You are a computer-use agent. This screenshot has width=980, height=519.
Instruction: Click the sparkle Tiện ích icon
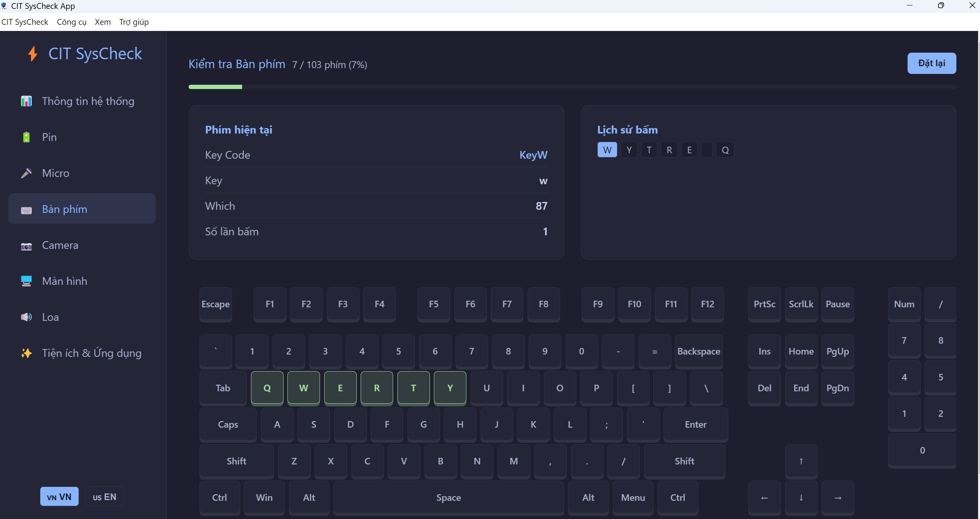click(x=26, y=353)
